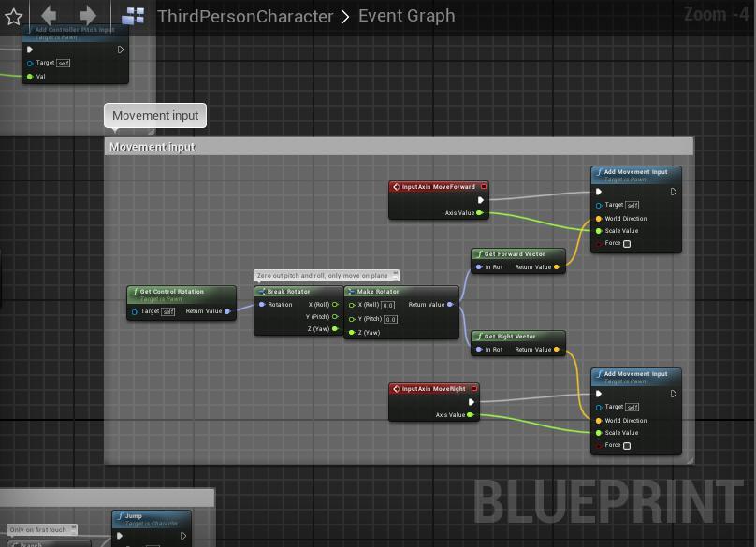This screenshot has width=756, height=547.
Task: Enable Force on the upper Add Movement Input
Action: click(627, 244)
